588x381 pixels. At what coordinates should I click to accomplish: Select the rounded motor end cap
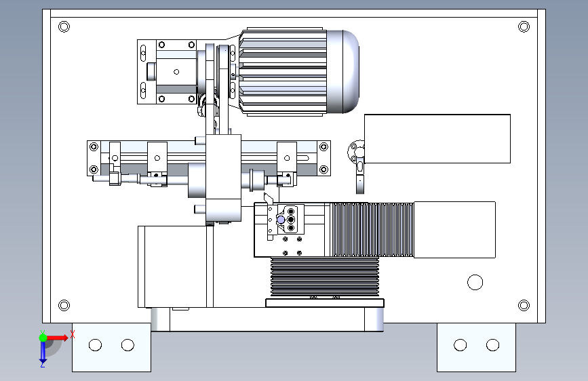pos(342,72)
